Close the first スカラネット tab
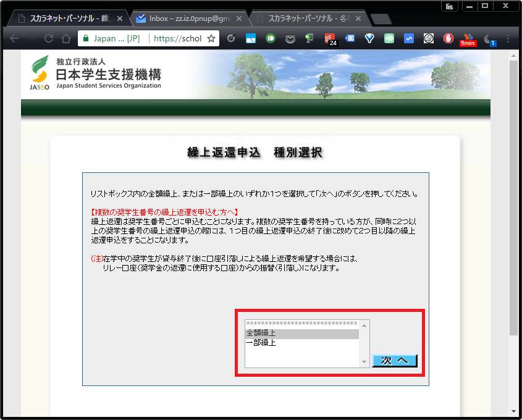The height and width of the screenshot is (420, 522). [120, 19]
